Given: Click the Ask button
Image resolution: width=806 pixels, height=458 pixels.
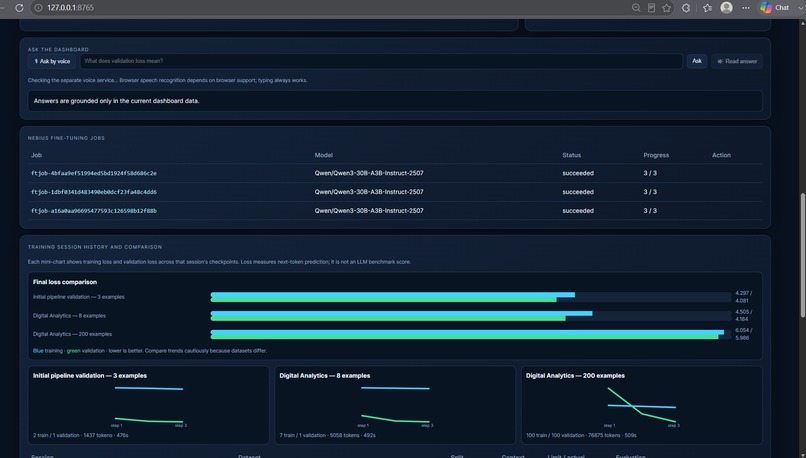Looking at the screenshot, I should tap(697, 61).
